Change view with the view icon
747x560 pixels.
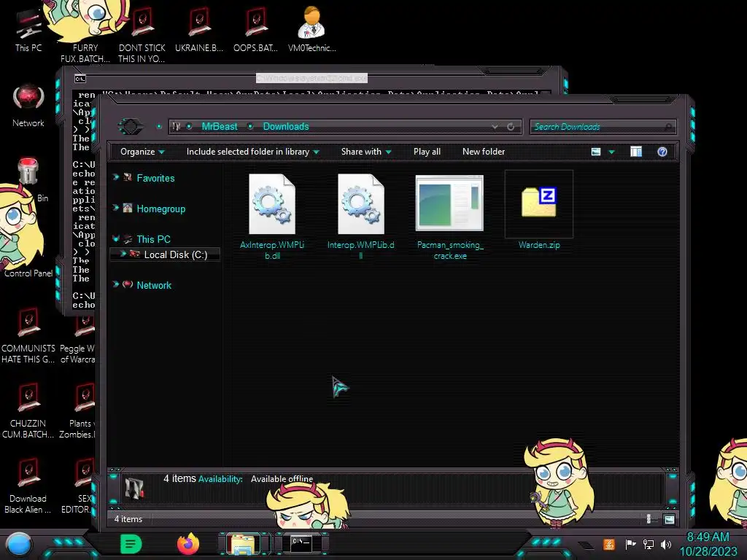coord(596,152)
